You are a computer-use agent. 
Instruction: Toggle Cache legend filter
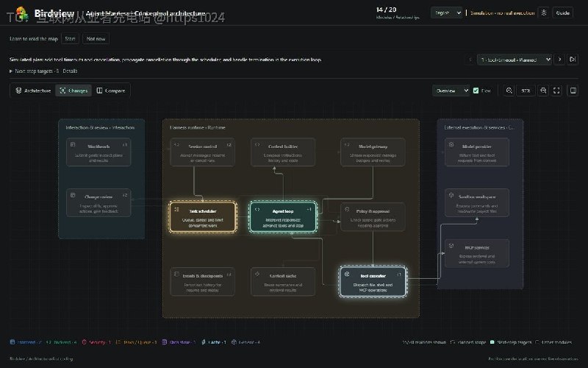click(x=214, y=342)
